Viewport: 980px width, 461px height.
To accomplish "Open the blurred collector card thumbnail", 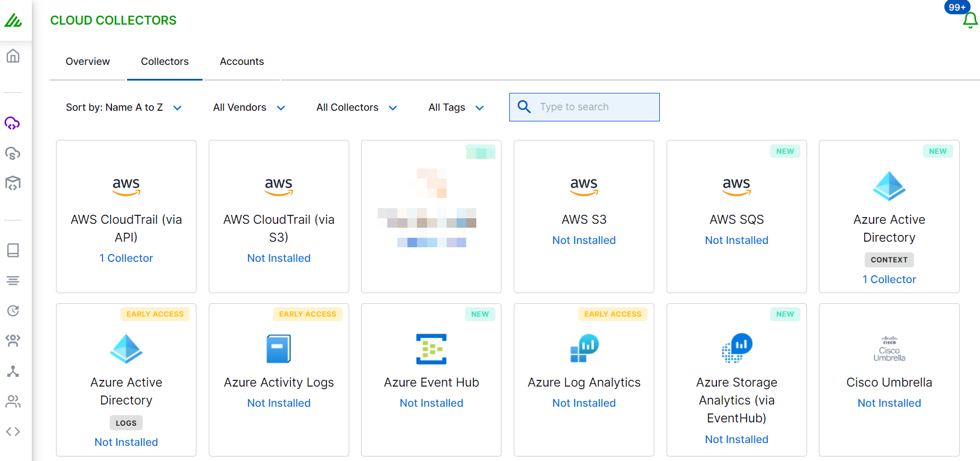I will 431,217.
